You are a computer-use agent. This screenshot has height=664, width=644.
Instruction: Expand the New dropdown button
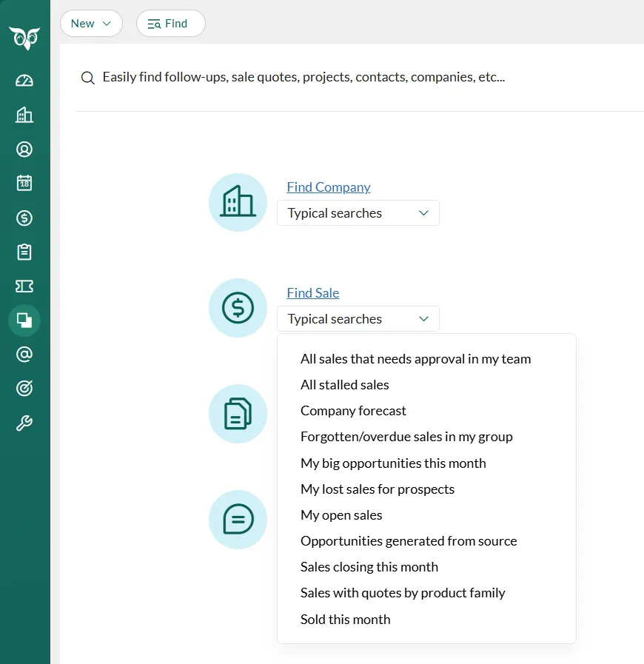90,24
